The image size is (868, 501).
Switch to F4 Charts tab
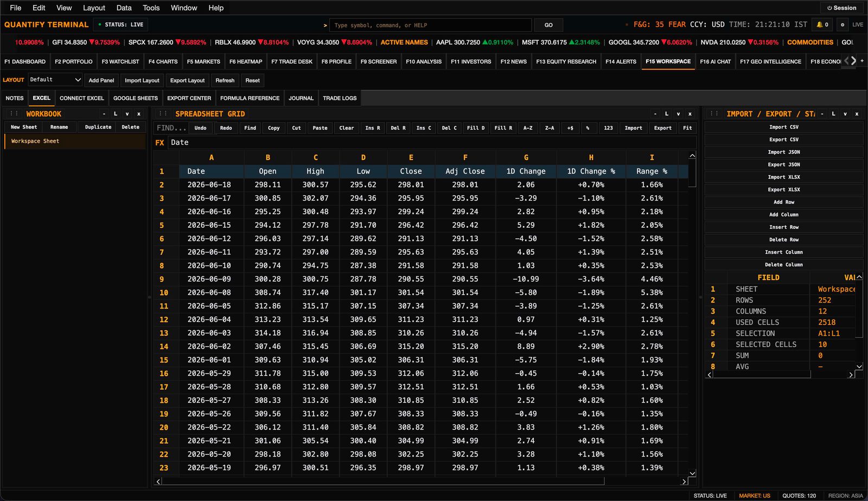click(x=163, y=61)
